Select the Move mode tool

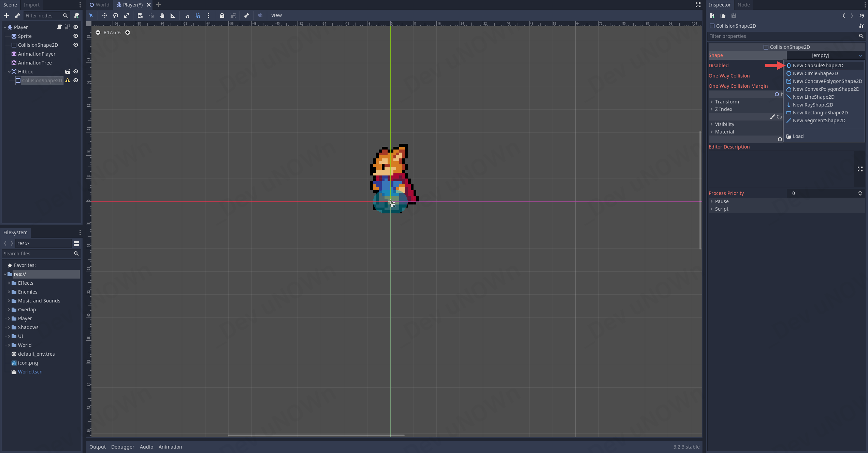pos(104,15)
